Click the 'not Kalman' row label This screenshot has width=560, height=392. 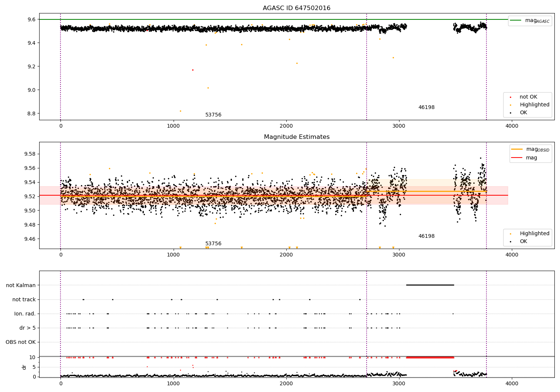[21, 285]
